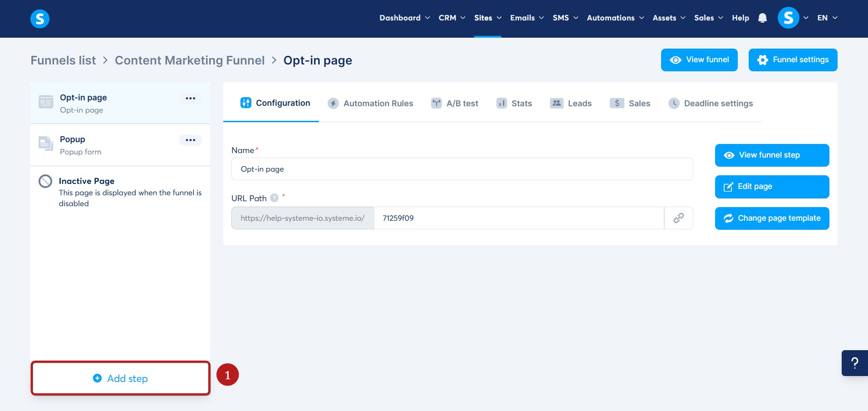
Task: Click the https://help-systeme-io.systeme.io/ prefix text
Action: pos(303,218)
